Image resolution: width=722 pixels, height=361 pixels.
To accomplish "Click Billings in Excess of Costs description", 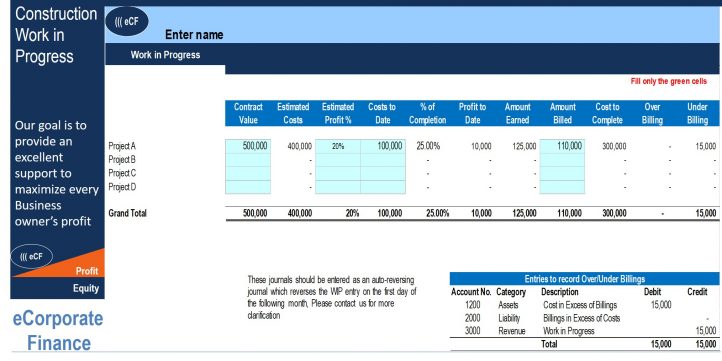I will (582, 318).
